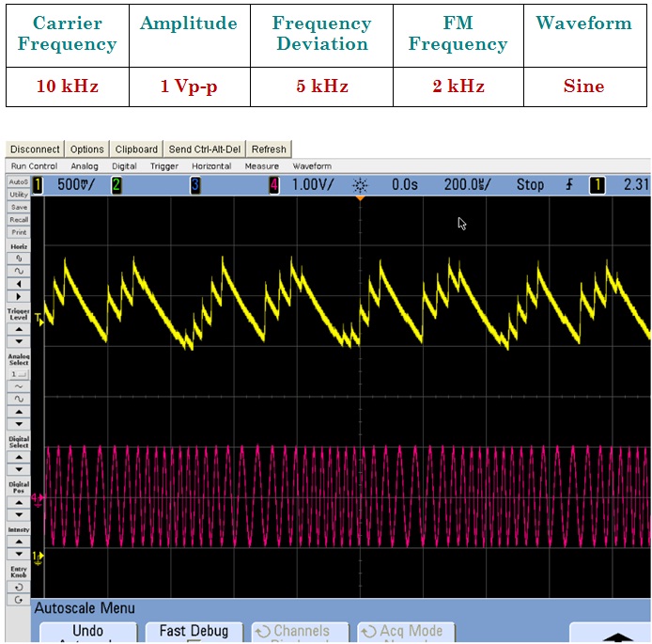Click the Channels softkey

coord(300,633)
